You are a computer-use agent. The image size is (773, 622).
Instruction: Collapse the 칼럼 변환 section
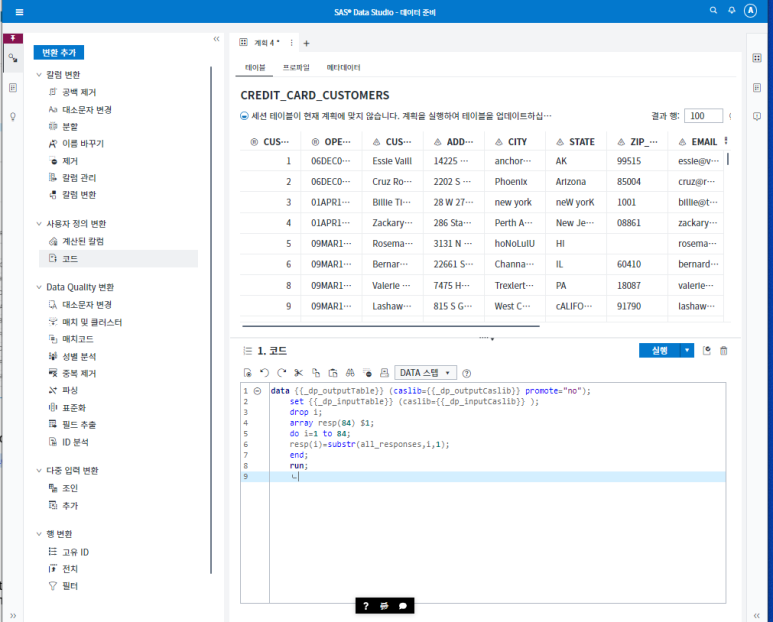pos(39,75)
